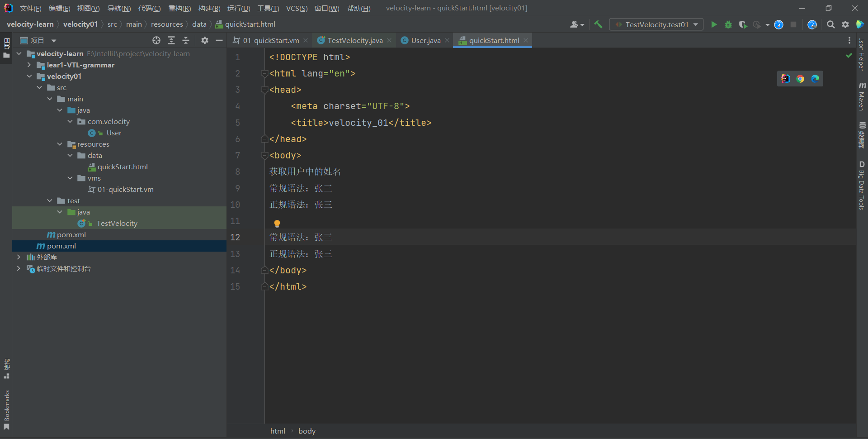The width and height of the screenshot is (868, 439).
Task: Click the intention light bulb on line 11
Action: 277,224
